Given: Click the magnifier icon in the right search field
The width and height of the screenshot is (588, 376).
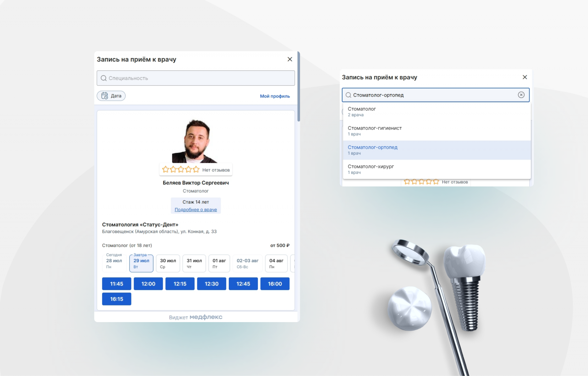Looking at the screenshot, I should (348, 95).
